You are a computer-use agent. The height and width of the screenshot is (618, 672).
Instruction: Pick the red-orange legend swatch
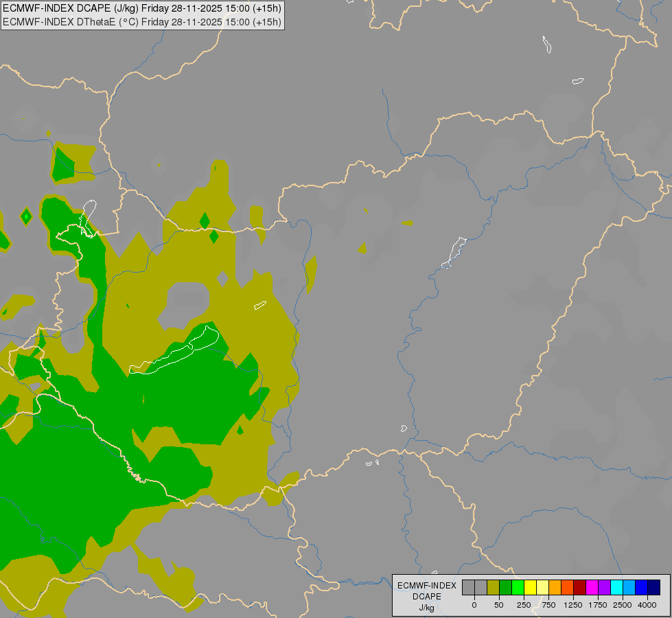(x=568, y=588)
